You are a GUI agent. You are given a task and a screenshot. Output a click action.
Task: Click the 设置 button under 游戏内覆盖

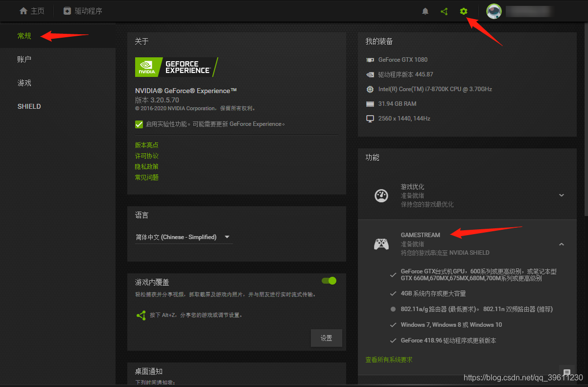coord(327,338)
